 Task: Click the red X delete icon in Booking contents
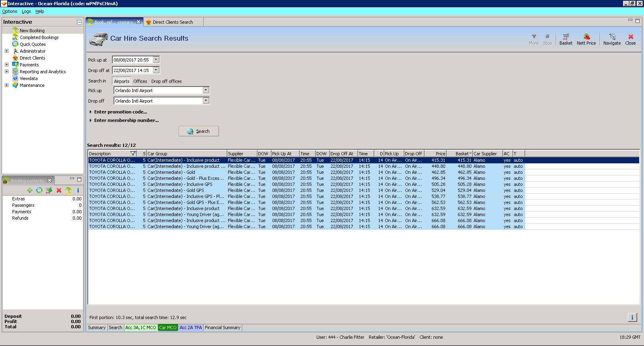coord(59,190)
